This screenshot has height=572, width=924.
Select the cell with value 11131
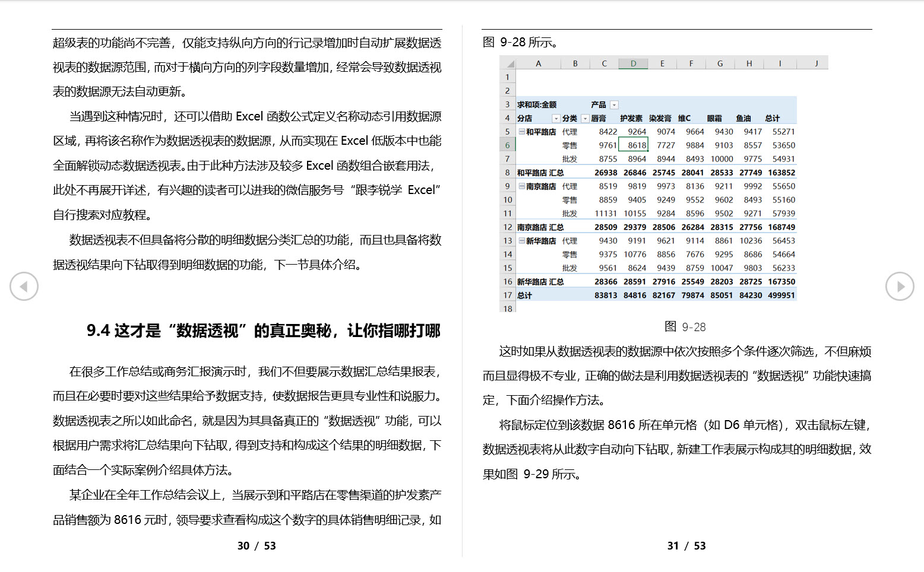(606, 214)
